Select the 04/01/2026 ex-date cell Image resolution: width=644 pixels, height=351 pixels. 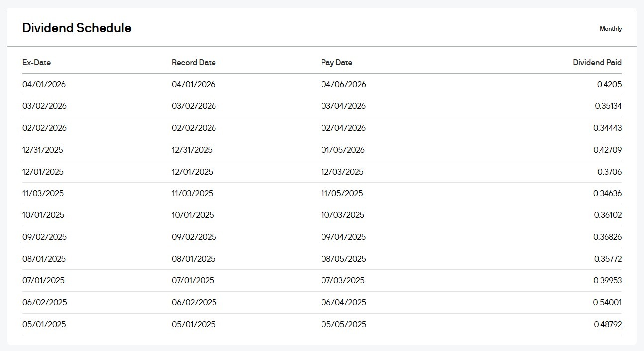[44, 85]
